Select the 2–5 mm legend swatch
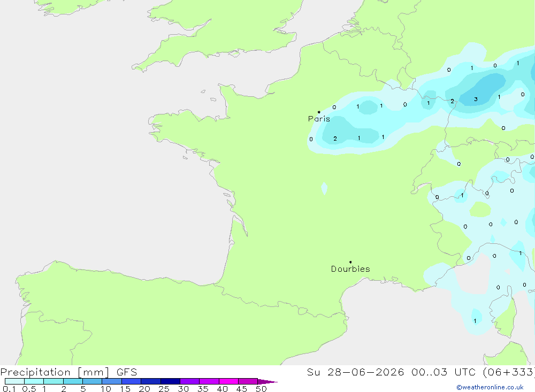 [73, 381]
